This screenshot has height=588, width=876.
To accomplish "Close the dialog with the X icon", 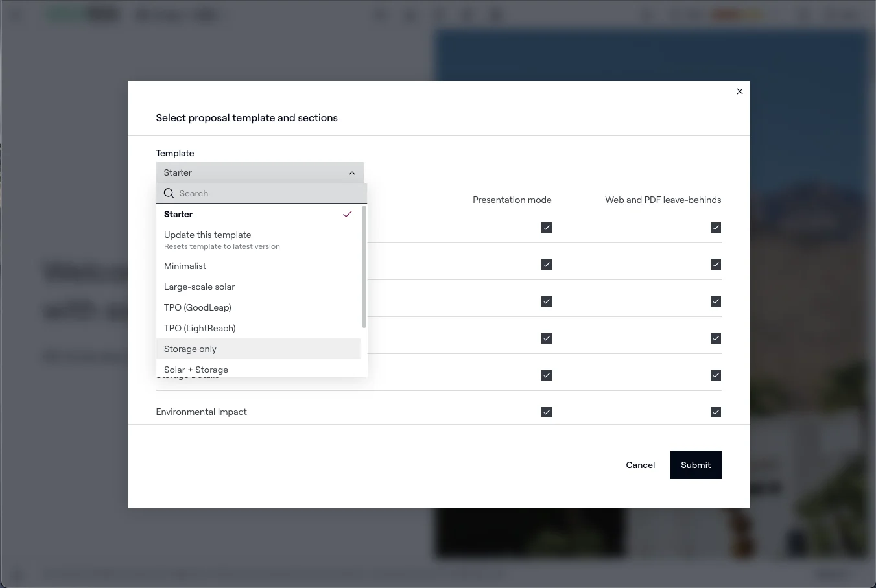I will 740,91.
